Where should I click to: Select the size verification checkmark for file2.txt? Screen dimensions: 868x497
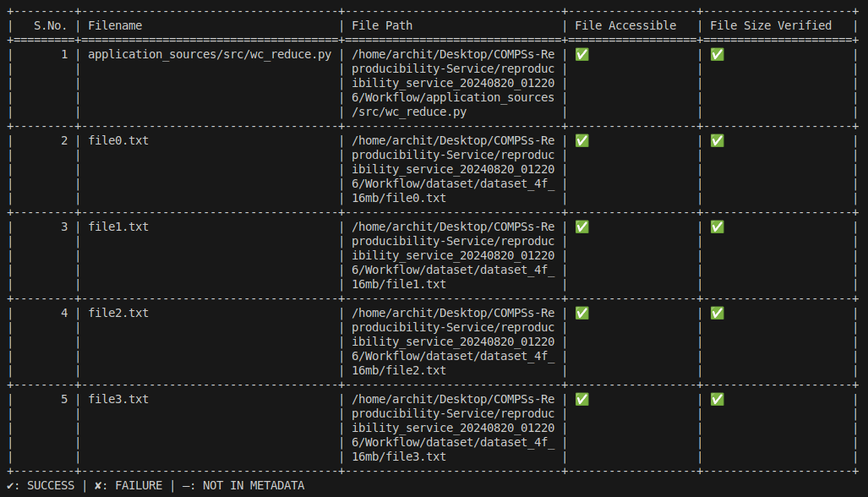pyautogui.click(x=716, y=313)
